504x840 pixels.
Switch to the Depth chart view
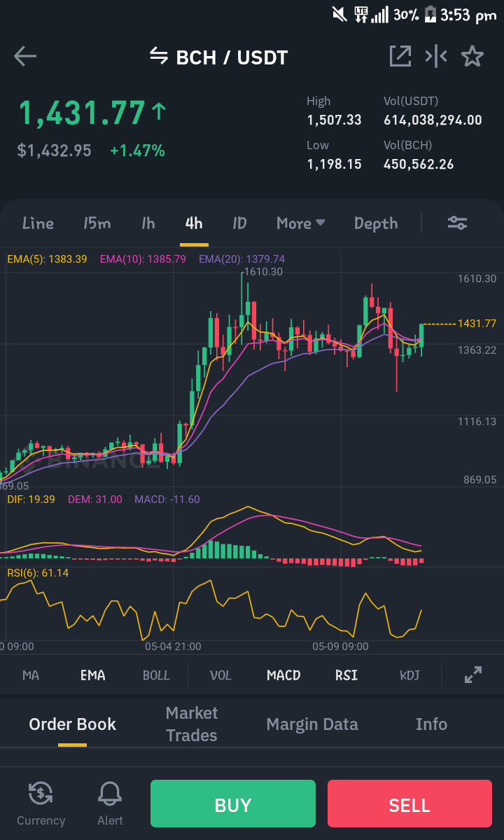click(376, 223)
